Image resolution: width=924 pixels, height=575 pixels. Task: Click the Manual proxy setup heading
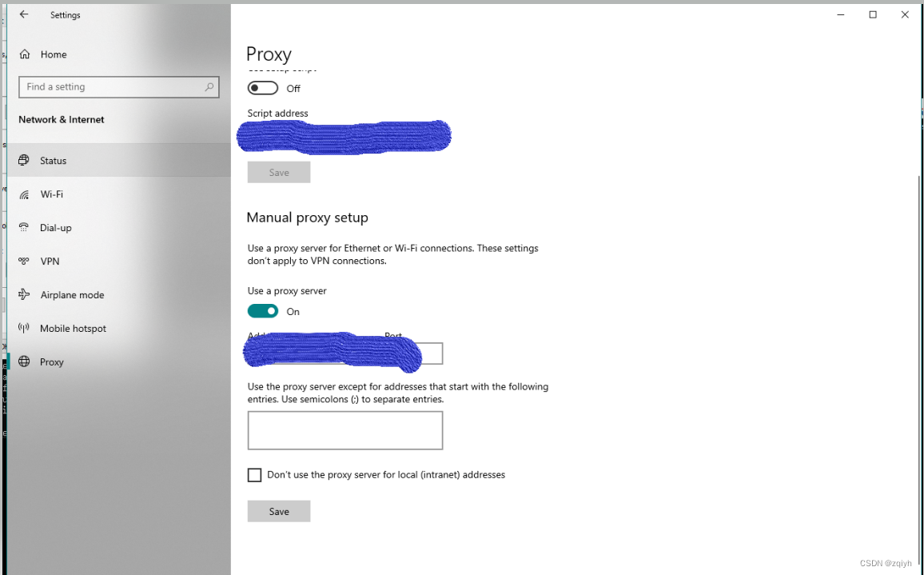point(307,218)
